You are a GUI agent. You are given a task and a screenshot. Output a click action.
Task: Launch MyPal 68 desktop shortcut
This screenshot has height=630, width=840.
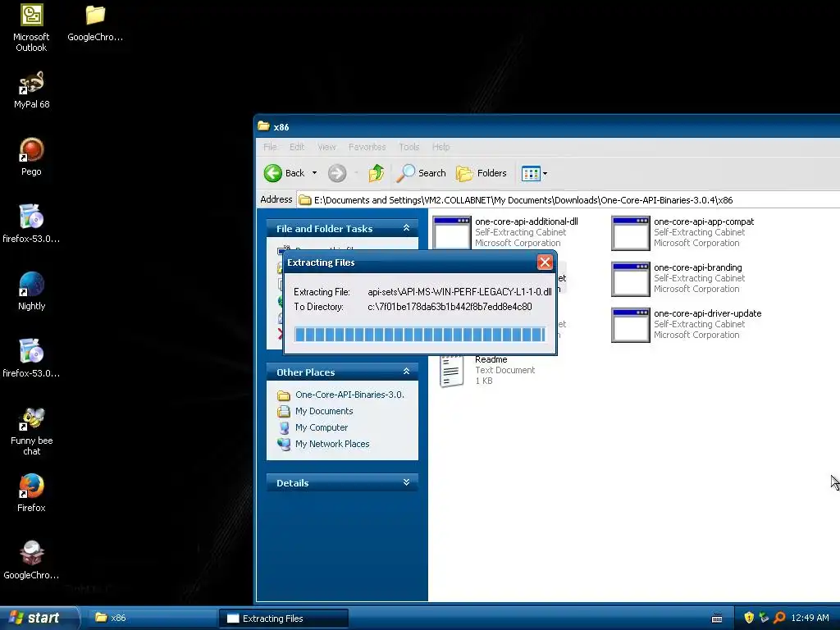point(32,90)
